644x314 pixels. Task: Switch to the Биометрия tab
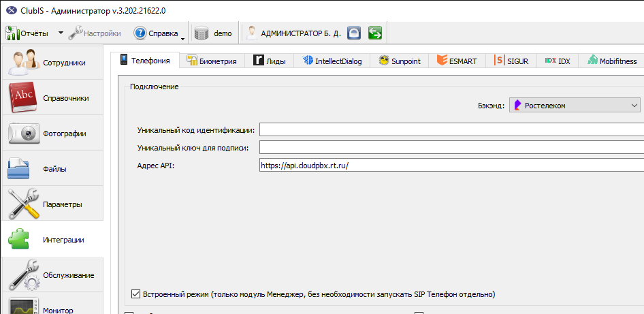[212, 61]
